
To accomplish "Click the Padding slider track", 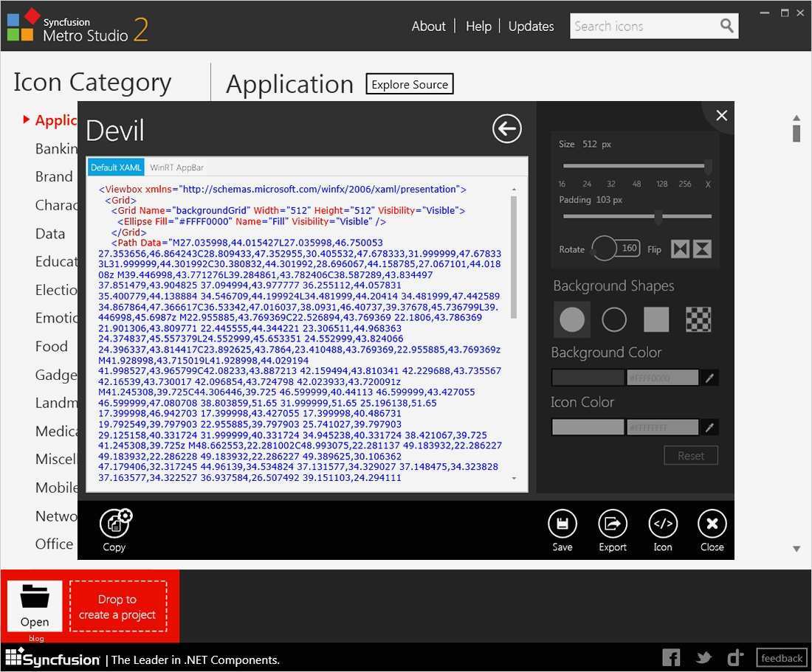I will click(x=605, y=216).
